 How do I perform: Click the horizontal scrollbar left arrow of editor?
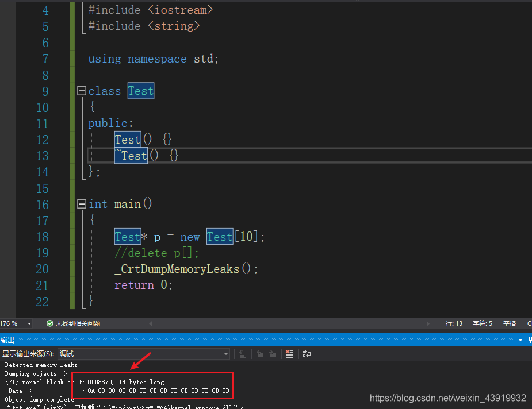click(150, 323)
